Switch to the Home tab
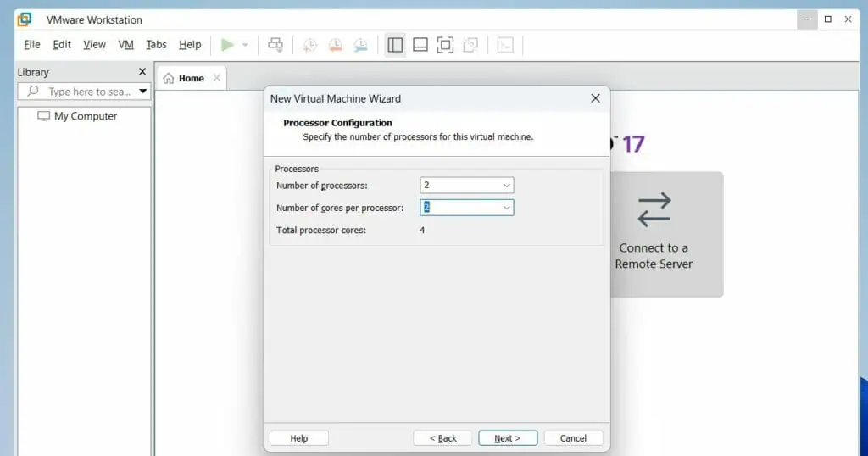The width and height of the screenshot is (868, 456). click(x=192, y=79)
